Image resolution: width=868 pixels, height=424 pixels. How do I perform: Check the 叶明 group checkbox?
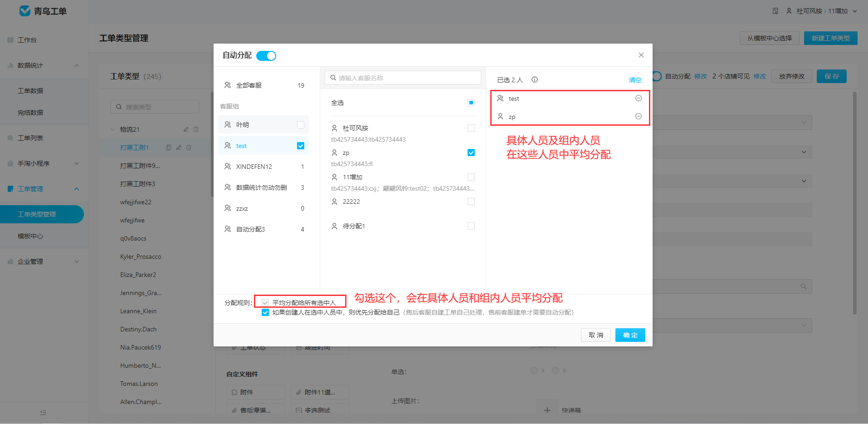300,125
